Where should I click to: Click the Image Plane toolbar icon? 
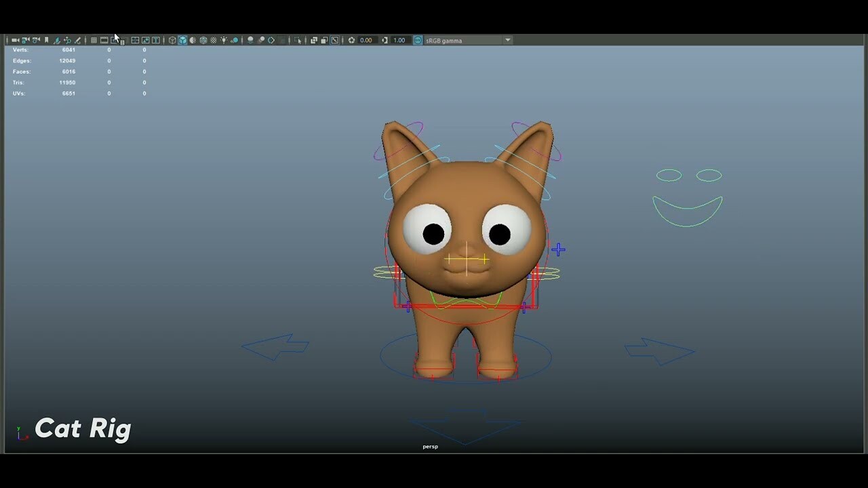[57, 40]
